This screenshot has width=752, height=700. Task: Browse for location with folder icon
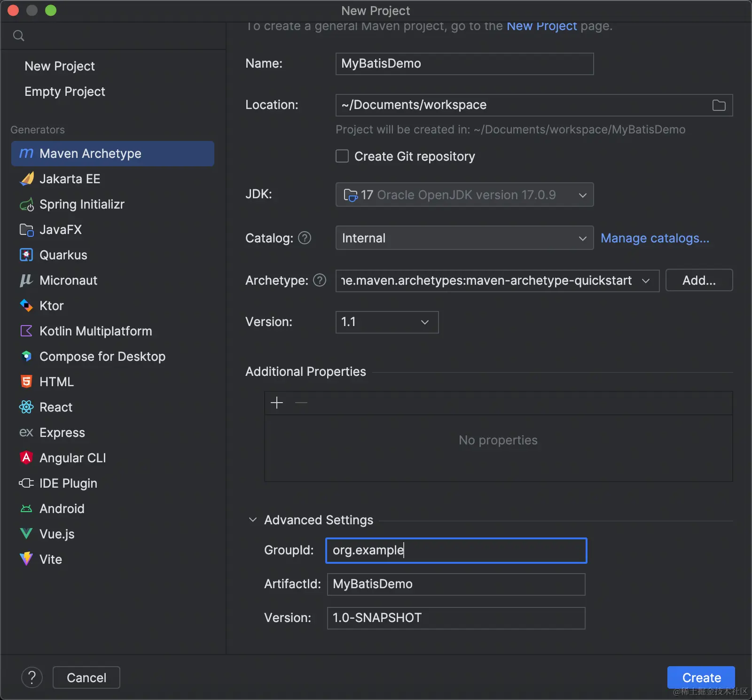click(719, 105)
